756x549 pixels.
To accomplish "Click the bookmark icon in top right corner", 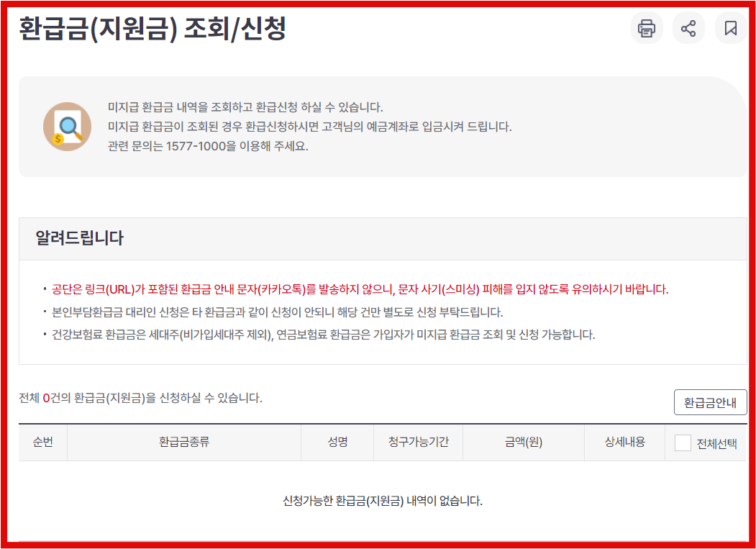I will pyautogui.click(x=731, y=28).
